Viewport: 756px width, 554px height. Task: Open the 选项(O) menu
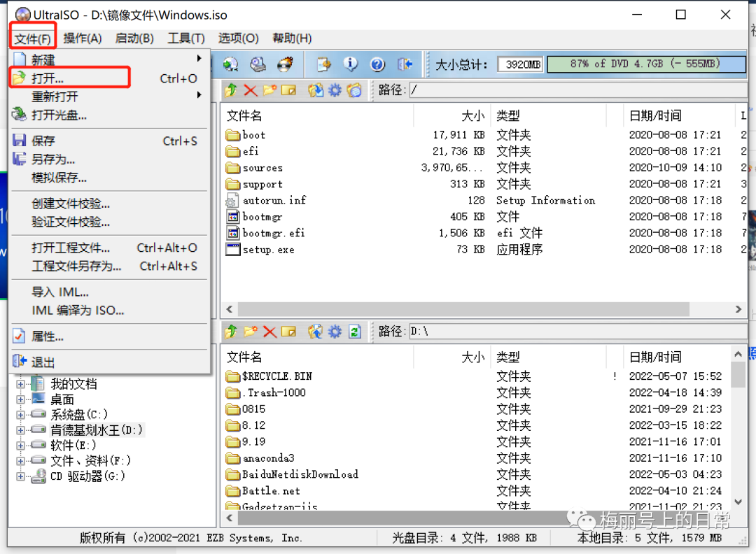238,38
